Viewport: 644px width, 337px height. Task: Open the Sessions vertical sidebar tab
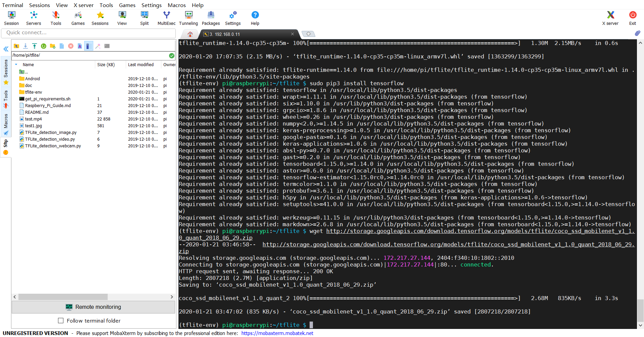pyautogui.click(x=6, y=71)
